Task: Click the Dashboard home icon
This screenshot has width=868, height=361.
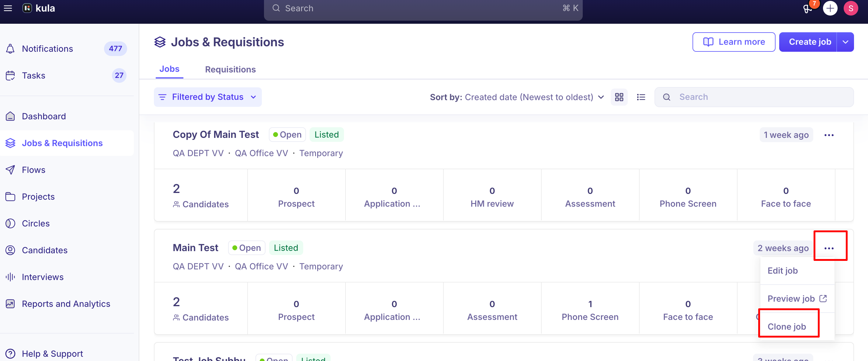Action: [x=10, y=116]
